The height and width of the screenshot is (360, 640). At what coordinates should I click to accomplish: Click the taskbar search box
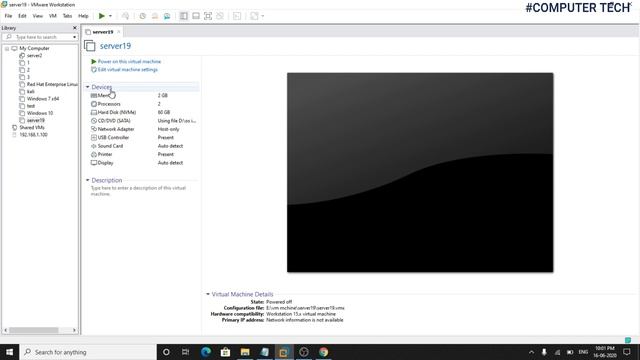point(88,352)
